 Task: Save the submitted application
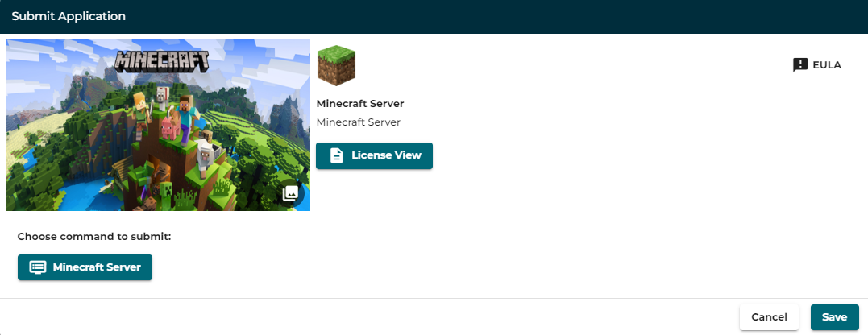pos(835,317)
